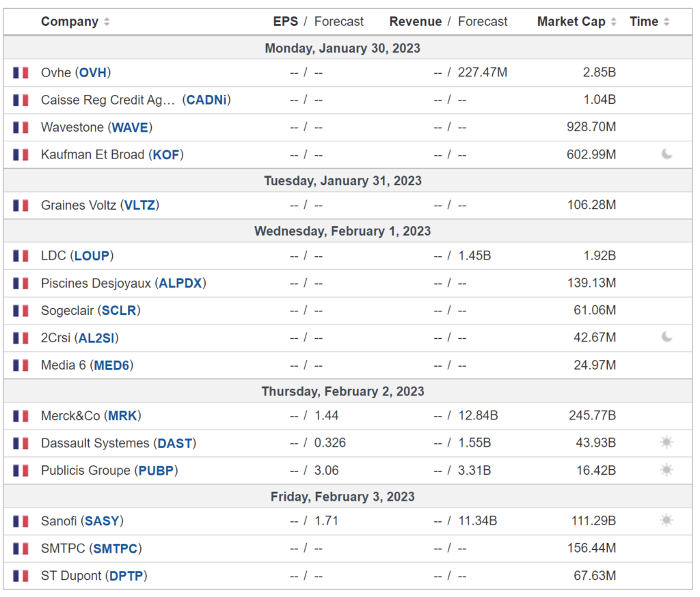Click French flag next to ST Dupont

pos(21,576)
